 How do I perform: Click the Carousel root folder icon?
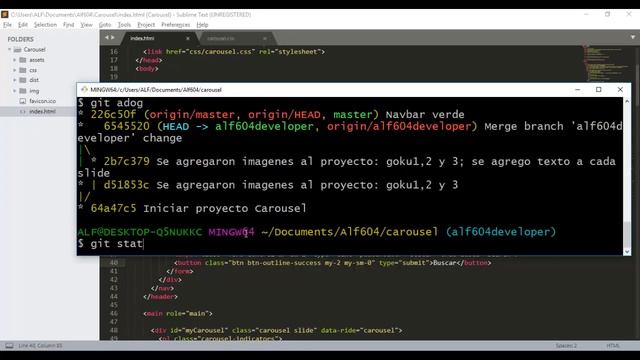tap(17, 49)
